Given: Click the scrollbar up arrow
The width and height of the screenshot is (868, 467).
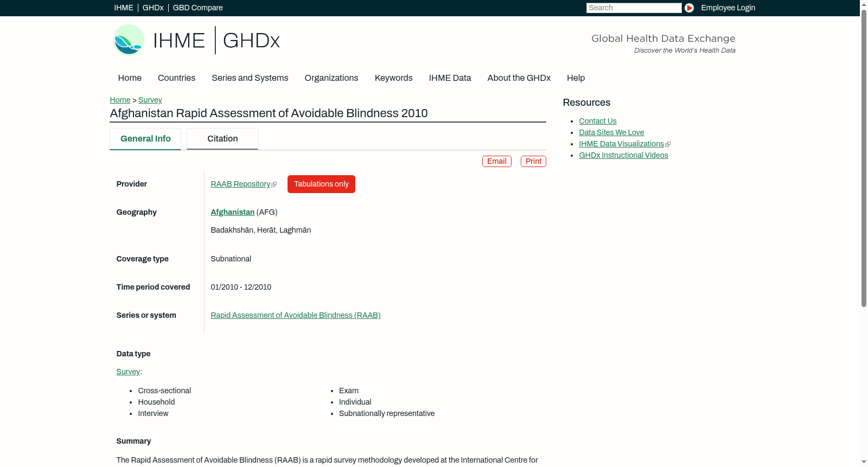Looking at the screenshot, I should click(864, 4).
